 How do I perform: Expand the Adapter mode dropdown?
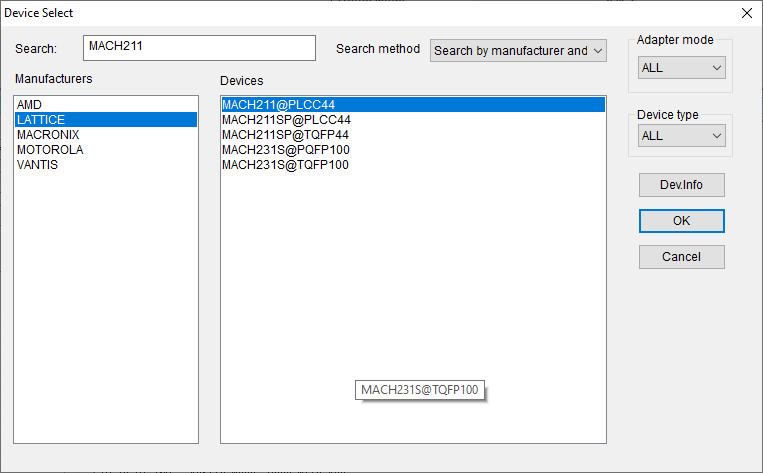click(x=682, y=68)
